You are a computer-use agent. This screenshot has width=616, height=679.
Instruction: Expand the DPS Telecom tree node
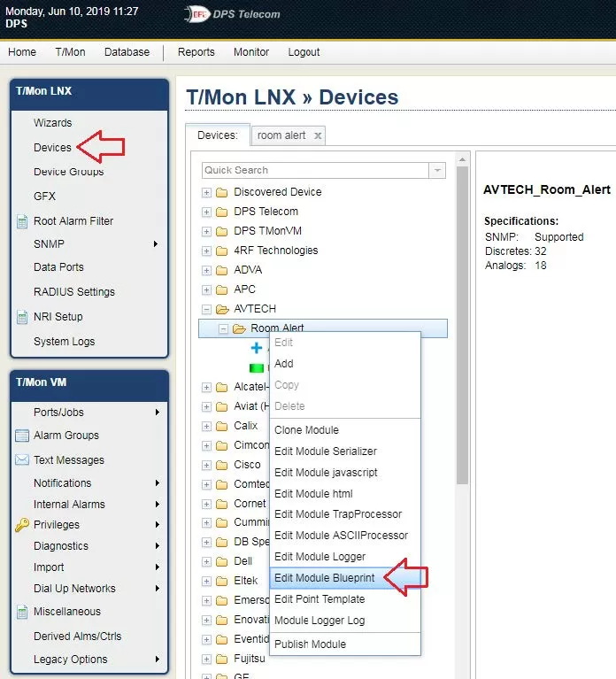[x=206, y=212]
